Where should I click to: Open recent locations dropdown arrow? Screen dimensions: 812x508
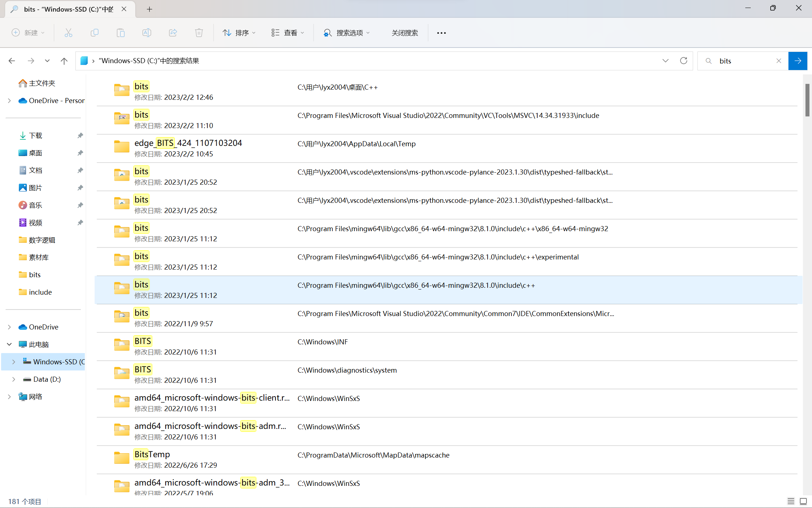pos(47,61)
